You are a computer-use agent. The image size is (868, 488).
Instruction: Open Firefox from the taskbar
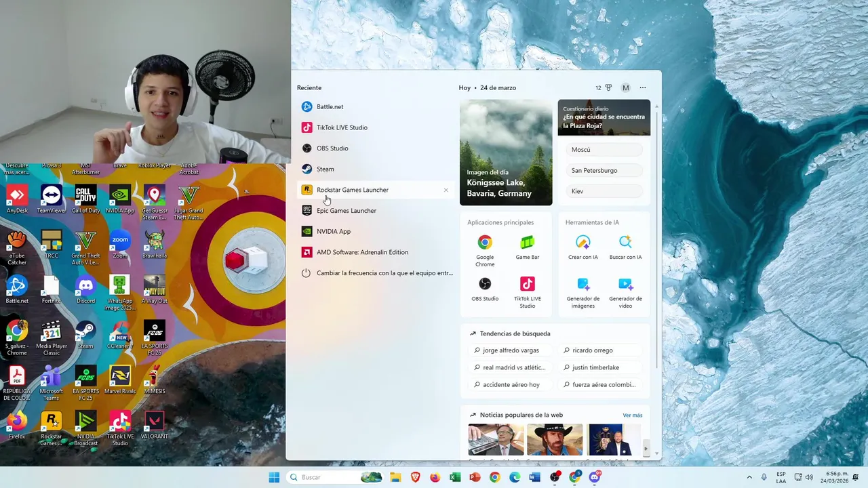(435, 477)
